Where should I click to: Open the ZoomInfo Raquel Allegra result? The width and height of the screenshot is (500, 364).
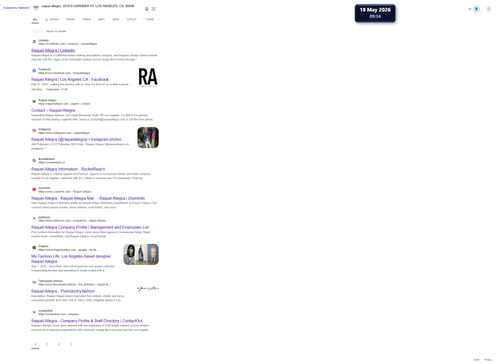click(88, 198)
